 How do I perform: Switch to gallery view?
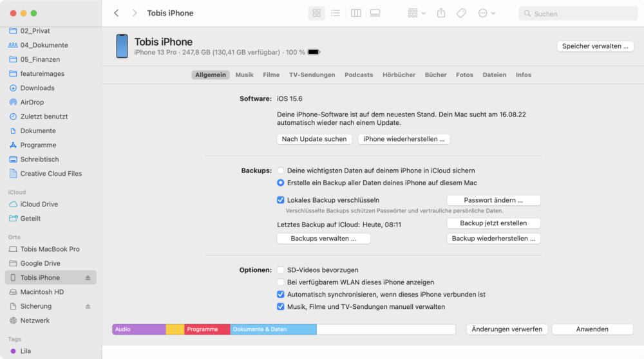pos(375,13)
